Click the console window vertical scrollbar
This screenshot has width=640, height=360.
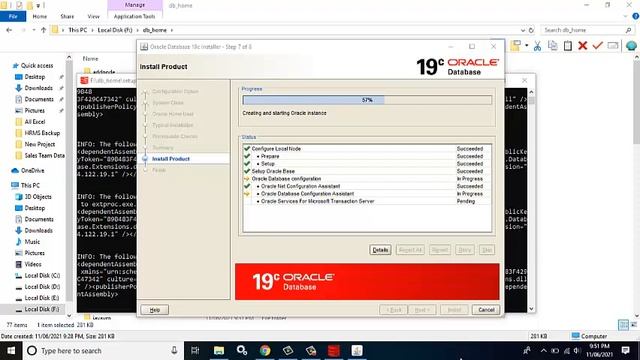click(x=531, y=200)
